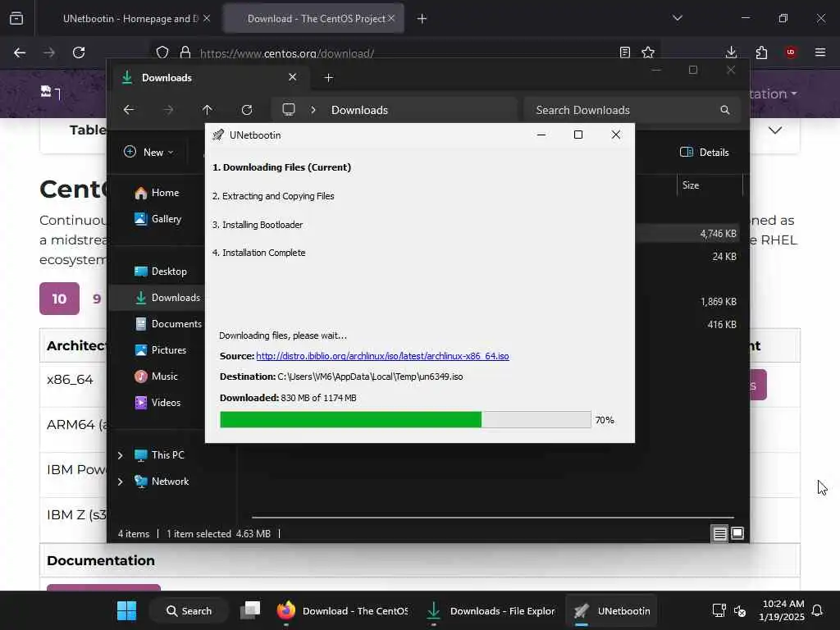Select the CentOS Download browser tab

point(313,19)
